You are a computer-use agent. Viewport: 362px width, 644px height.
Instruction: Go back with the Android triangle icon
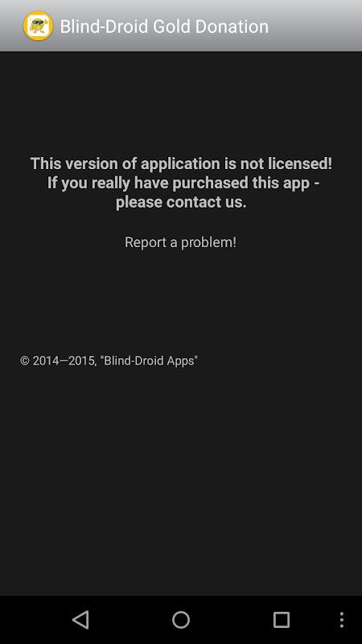click(80, 619)
